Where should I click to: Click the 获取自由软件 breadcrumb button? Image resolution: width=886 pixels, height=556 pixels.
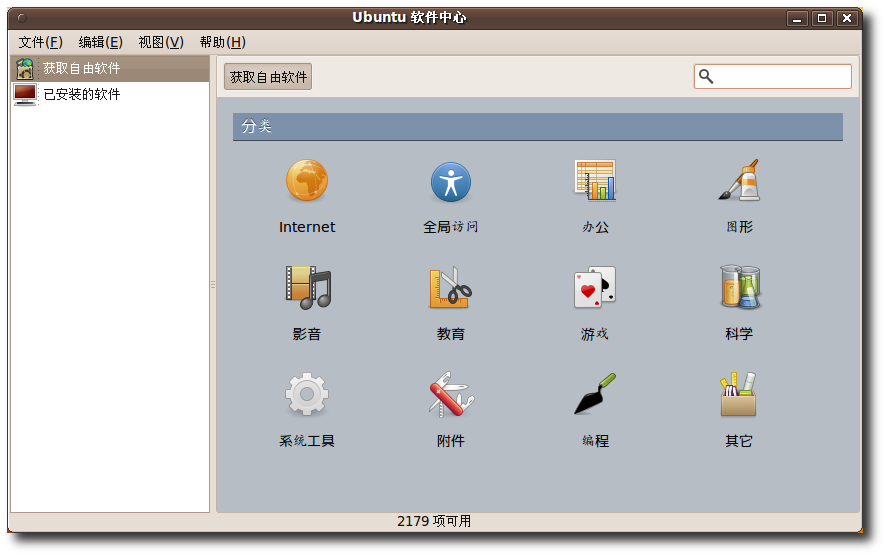point(268,77)
